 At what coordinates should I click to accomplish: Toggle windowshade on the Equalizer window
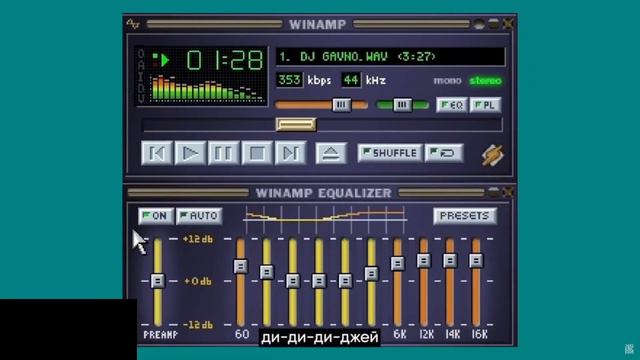494,192
